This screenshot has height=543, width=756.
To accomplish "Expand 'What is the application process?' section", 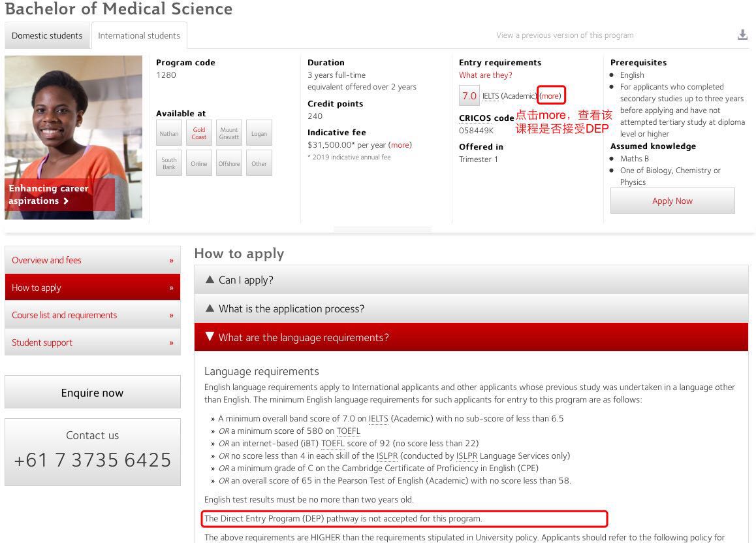I will coord(471,308).
